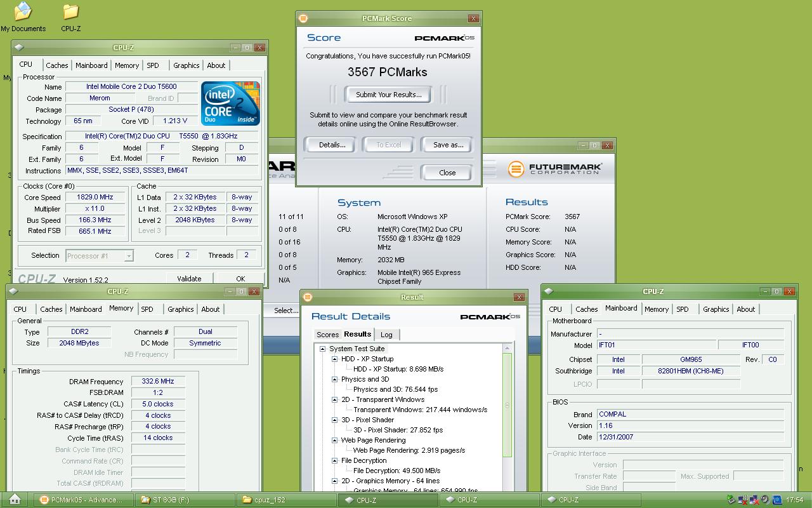This screenshot has height=508, width=812.
Task: Click the Chipset model field GM965
Action: click(691, 359)
